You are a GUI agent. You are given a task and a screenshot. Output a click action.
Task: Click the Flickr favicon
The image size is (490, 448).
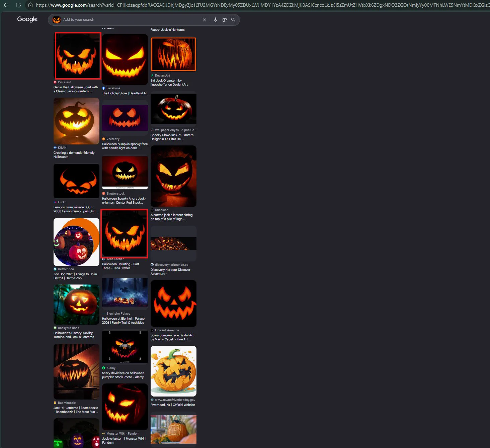coord(55,202)
